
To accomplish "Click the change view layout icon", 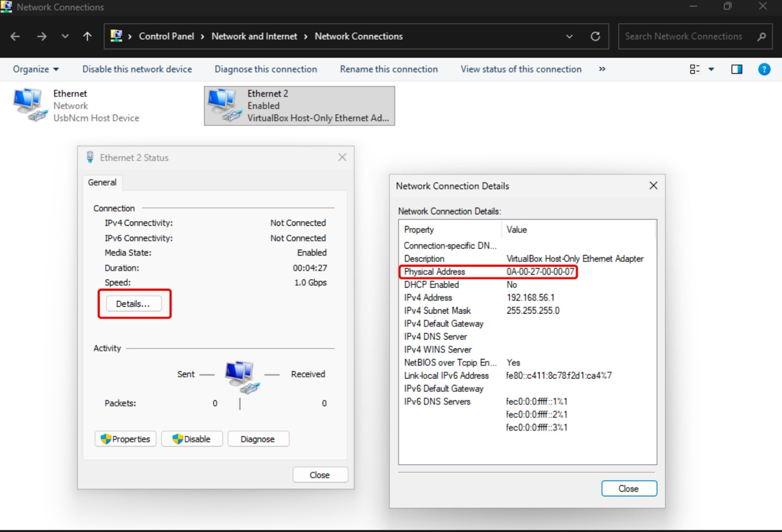I will 695,69.
